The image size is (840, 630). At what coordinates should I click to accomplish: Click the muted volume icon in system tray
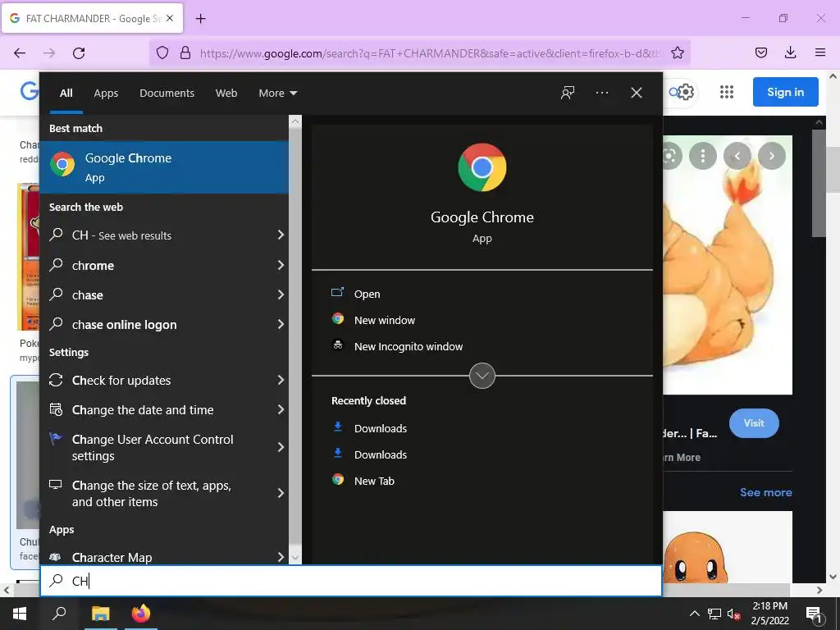click(734, 614)
